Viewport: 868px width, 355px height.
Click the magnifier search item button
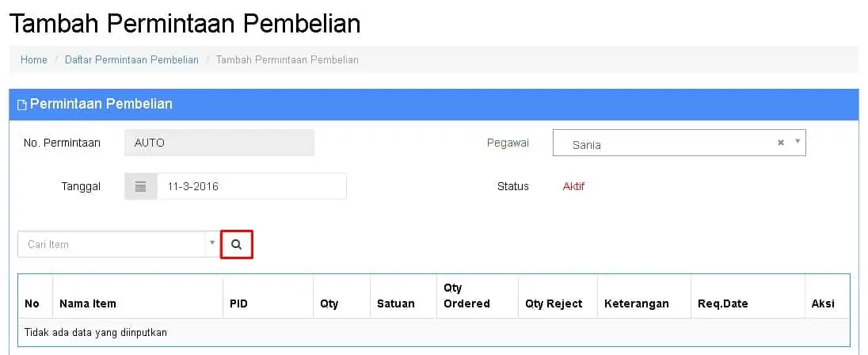236,244
